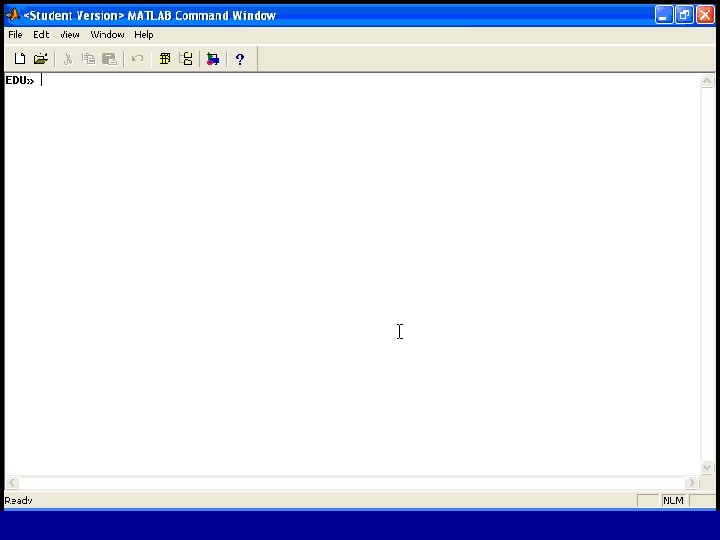720x540 pixels.
Task: Open the Edit menu
Action: click(41, 34)
